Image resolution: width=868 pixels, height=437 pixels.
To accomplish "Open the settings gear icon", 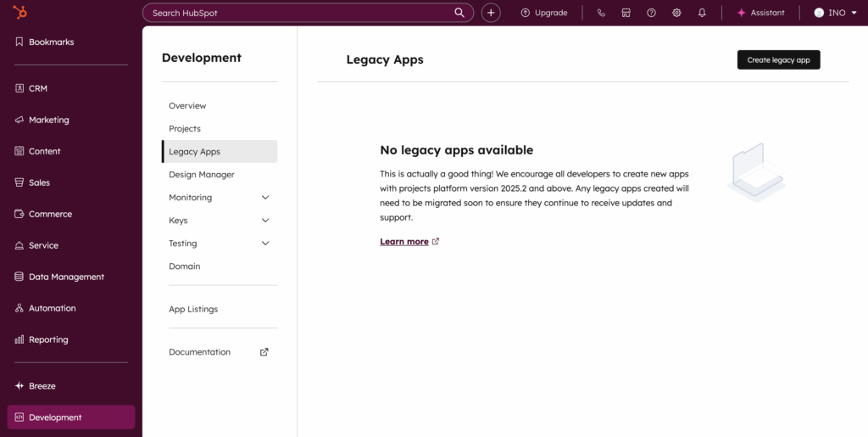I will 676,13.
